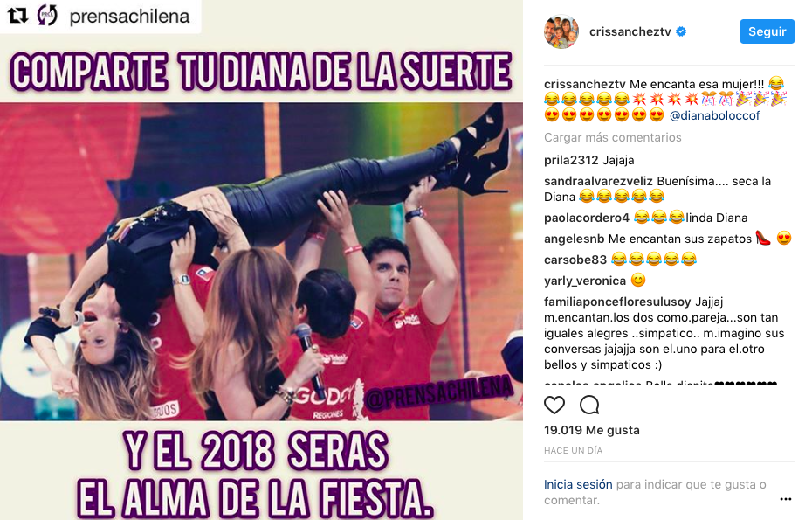812x520 pixels.
Task: Open paolacordero4 commenter profile
Action: coord(587,218)
